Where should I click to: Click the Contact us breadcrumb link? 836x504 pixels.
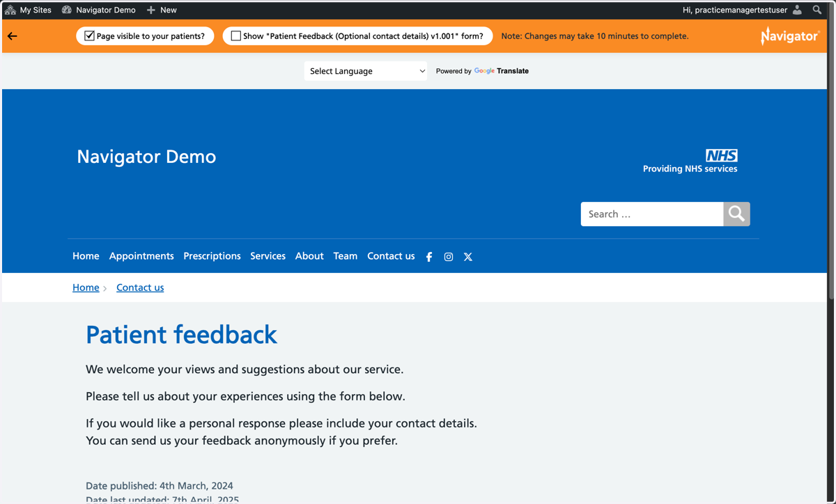140,288
